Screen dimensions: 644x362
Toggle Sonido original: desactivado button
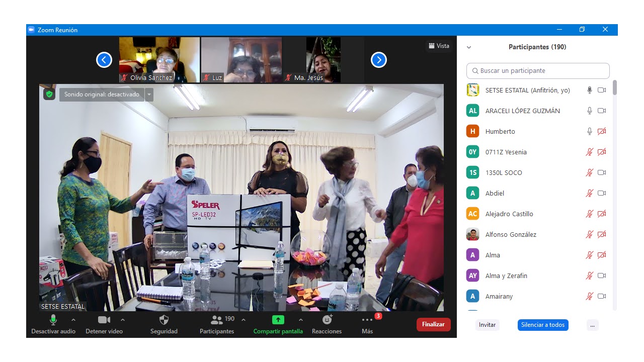(102, 95)
